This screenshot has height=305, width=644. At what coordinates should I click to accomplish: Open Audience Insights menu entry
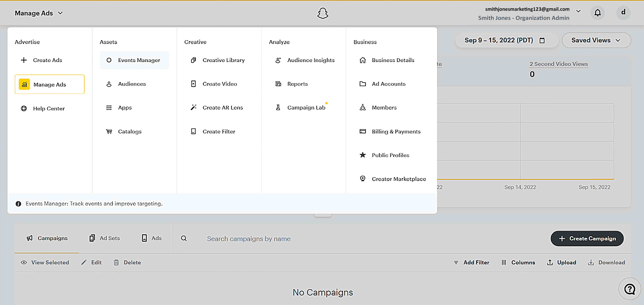304,60
